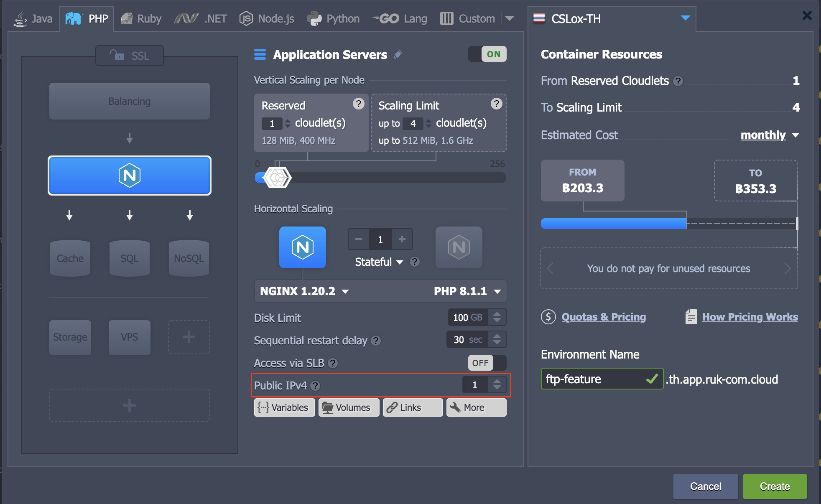The width and height of the screenshot is (821, 504).
Task: Open the Variables button
Action: (x=284, y=407)
